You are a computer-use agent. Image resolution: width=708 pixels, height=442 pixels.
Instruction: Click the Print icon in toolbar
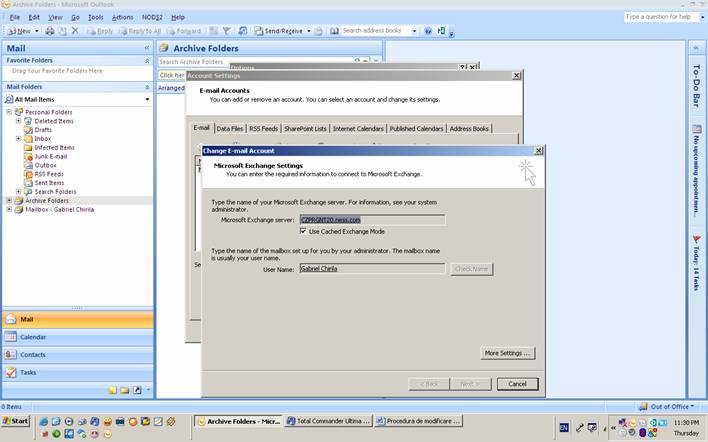pos(50,31)
